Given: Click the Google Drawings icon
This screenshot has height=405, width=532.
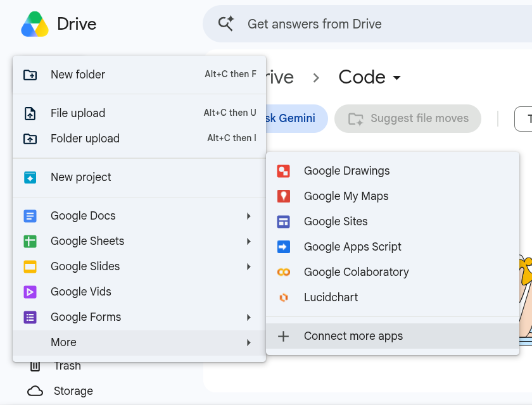Looking at the screenshot, I should 283,171.
